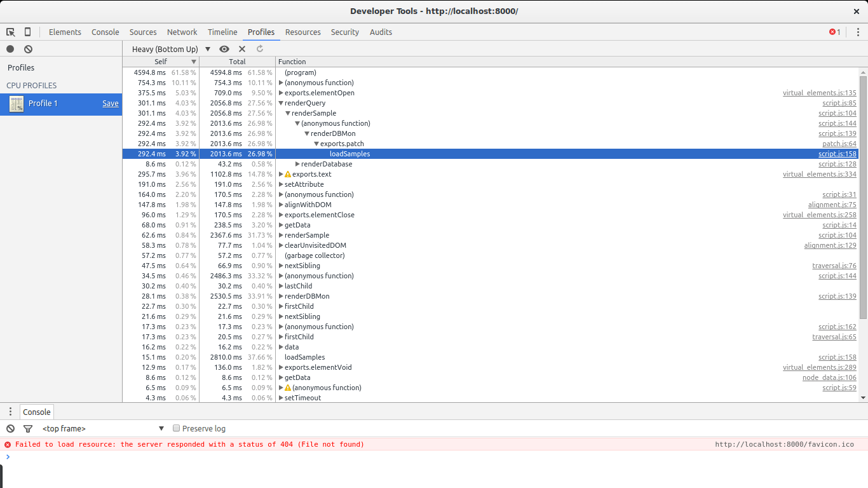
Task: Open script.js:85 source link
Action: coord(839,103)
